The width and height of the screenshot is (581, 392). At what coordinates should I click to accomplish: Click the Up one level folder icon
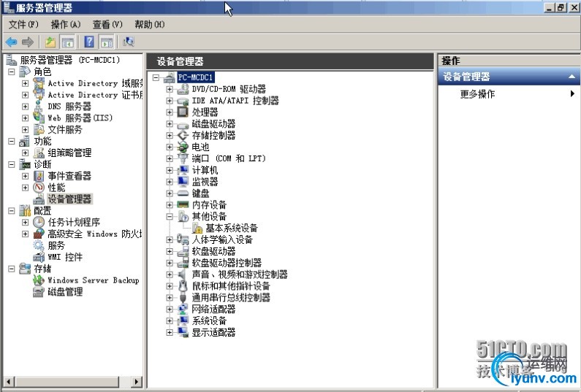click(50, 42)
